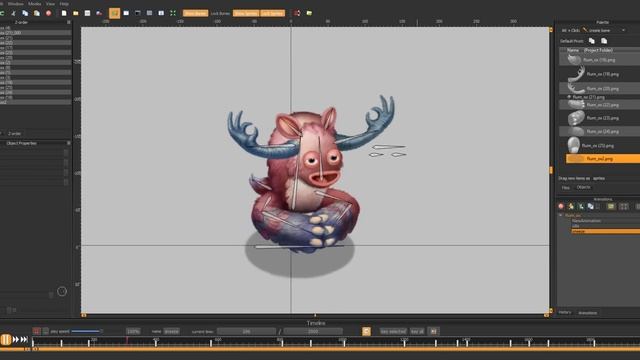Adjust the play speed slider

(86, 331)
